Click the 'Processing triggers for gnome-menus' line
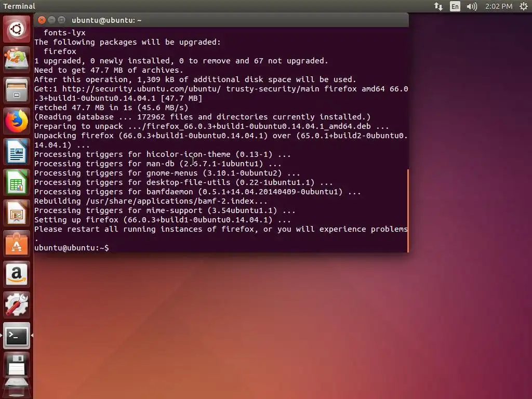This screenshot has width=532, height=399. click(167, 173)
